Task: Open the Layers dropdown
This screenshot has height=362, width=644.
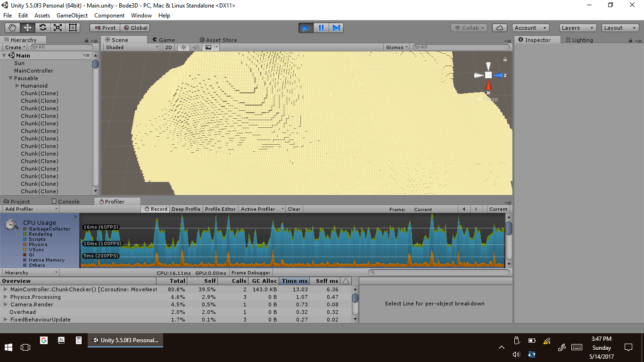Action: tap(578, 28)
